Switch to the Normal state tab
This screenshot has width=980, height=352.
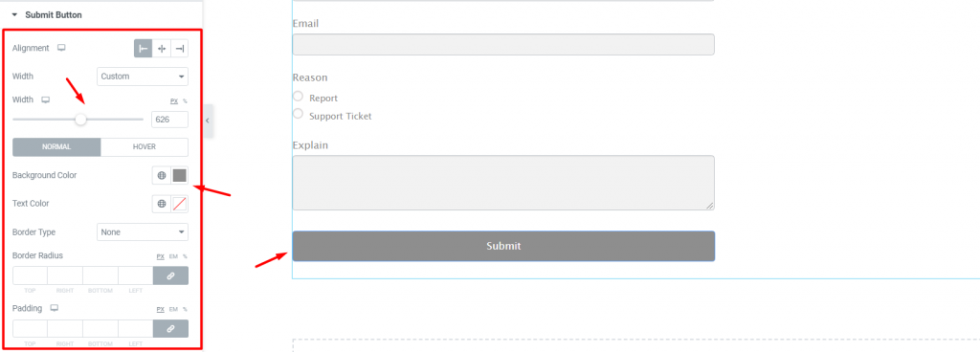pyautogui.click(x=56, y=147)
